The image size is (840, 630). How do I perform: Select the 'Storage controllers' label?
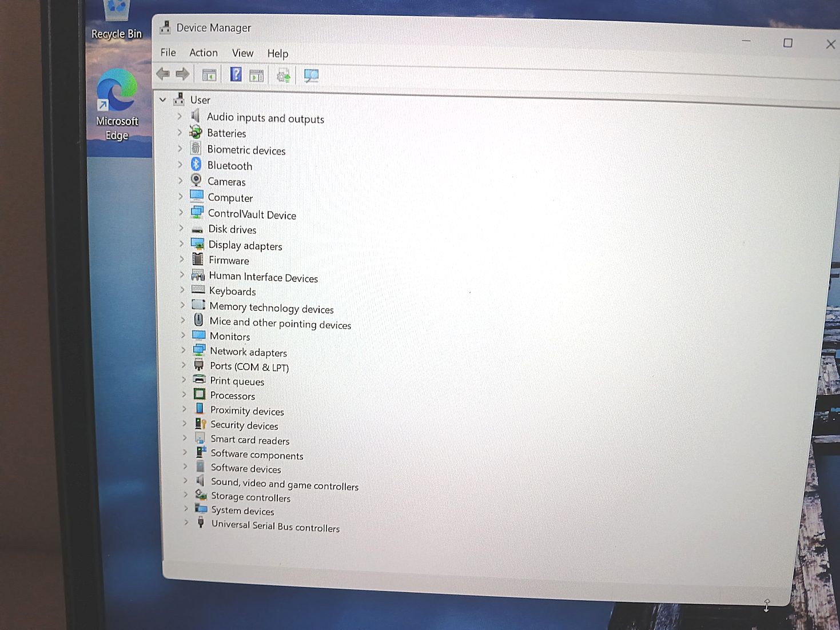point(251,497)
